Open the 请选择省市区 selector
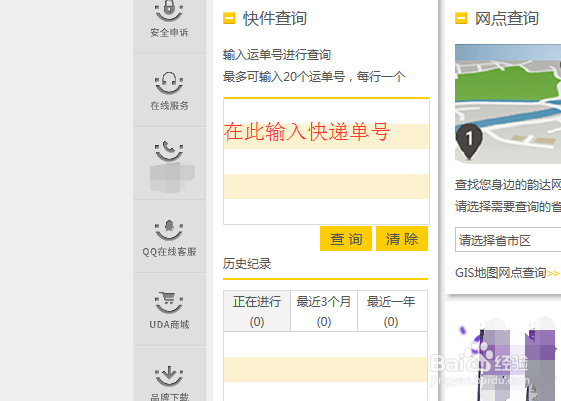This screenshot has width=561, height=401. pyautogui.click(x=508, y=240)
